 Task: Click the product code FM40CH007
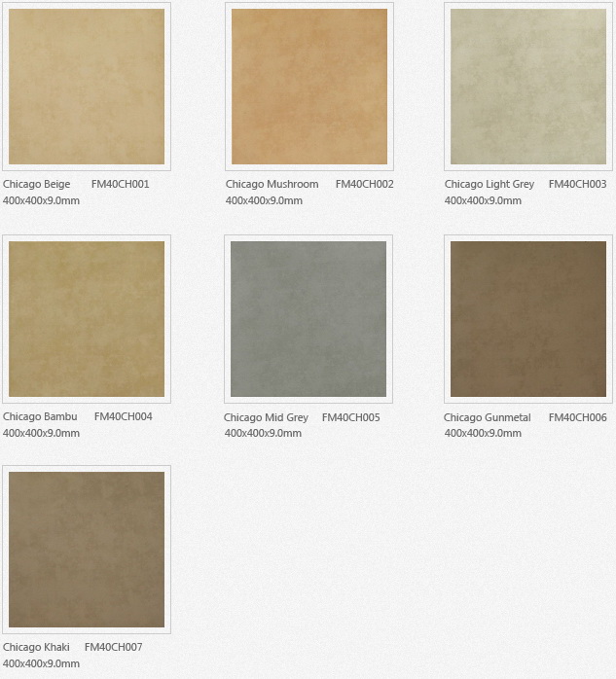pyautogui.click(x=113, y=647)
